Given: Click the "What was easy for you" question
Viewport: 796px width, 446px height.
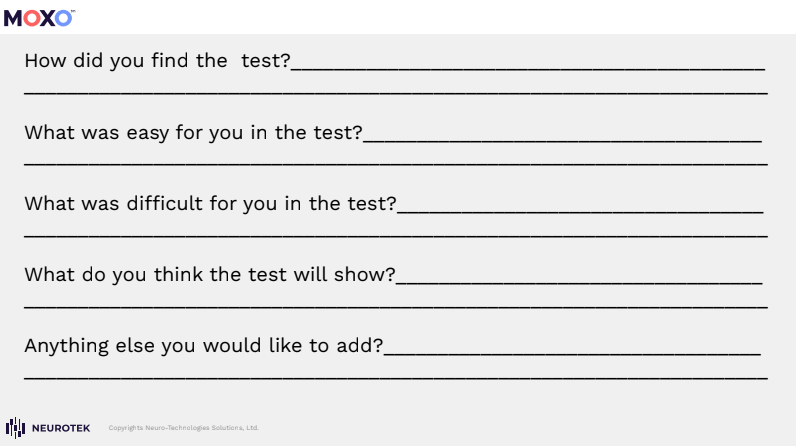Looking at the screenshot, I should click(193, 133).
